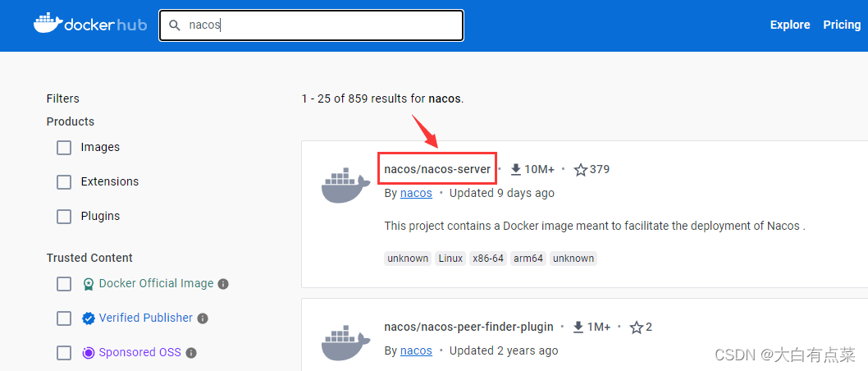Image resolution: width=868 pixels, height=371 pixels.
Task: Tick the Sponsored OSS checkbox
Action: coord(64,353)
